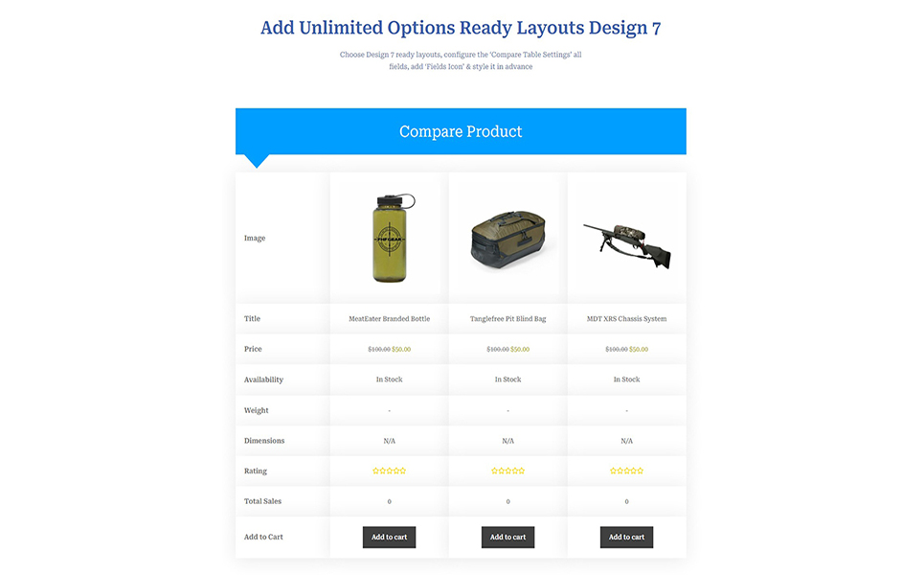The height and width of the screenshot is (575, 924).
Task: Open the MeatEater Branded Bottle title link
Action: 389,319
